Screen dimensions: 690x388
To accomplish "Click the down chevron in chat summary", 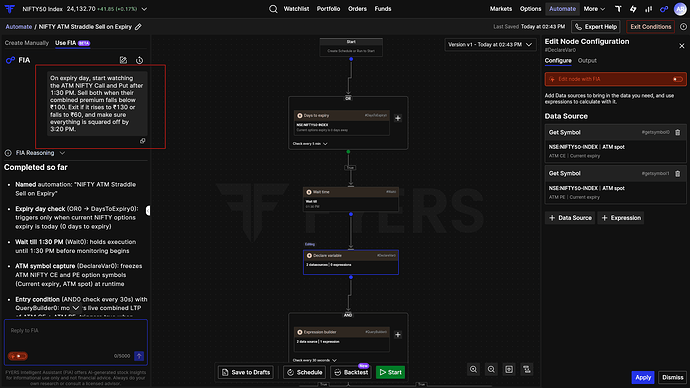I will pyautogui.click(x=76, y=308).
